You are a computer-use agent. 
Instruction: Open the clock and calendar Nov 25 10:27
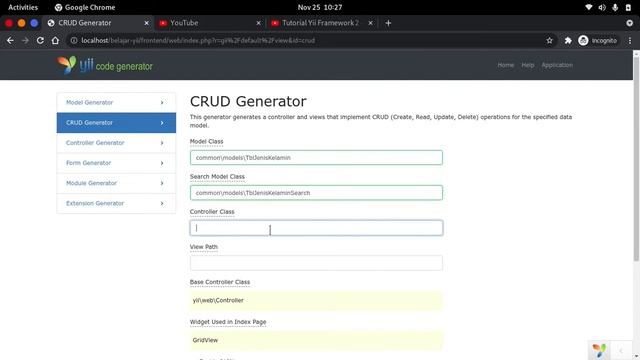pyautogui.click(x=320, y=7)
